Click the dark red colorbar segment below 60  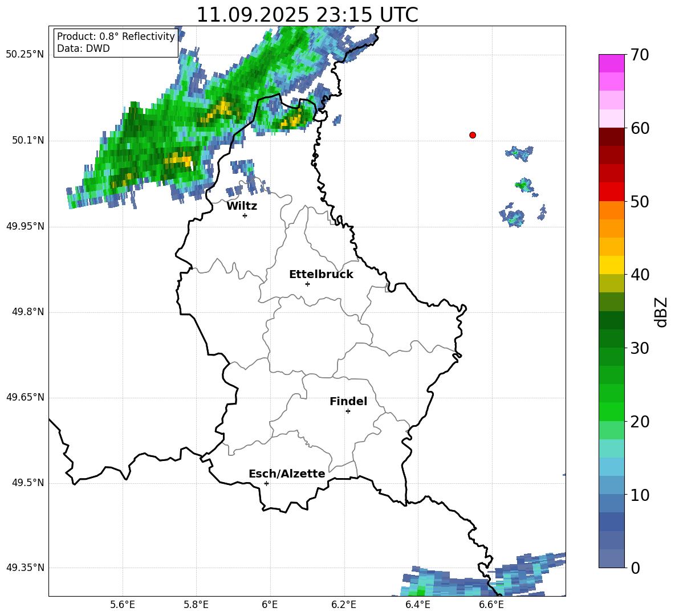tap(611, 137)
